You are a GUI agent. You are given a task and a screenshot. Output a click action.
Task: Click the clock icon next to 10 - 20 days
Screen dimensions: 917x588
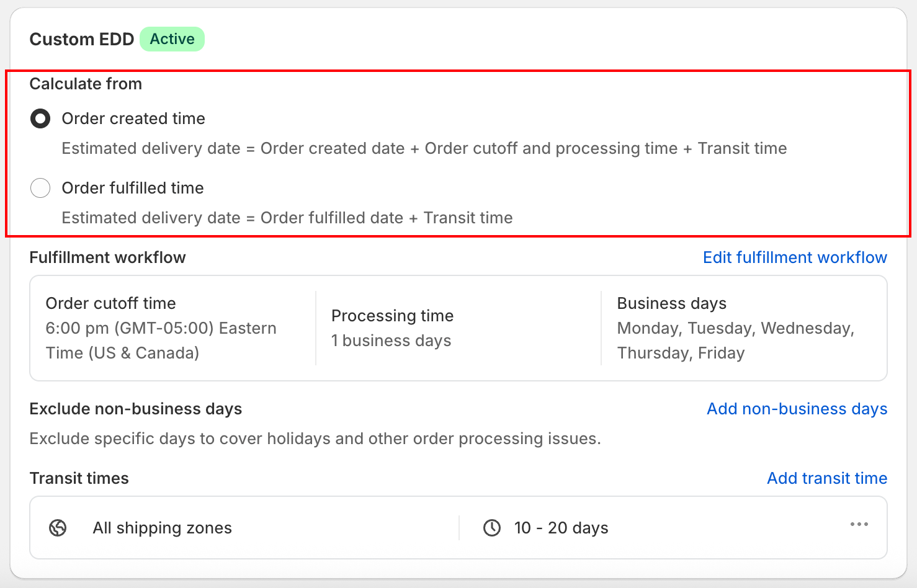[492, 528]
